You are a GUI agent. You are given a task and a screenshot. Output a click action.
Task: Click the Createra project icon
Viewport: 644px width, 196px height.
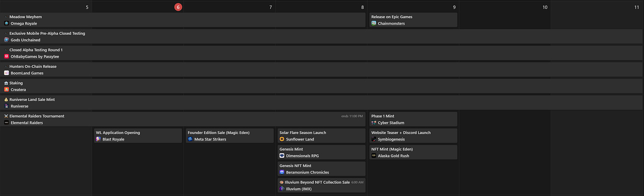point(6,90)
